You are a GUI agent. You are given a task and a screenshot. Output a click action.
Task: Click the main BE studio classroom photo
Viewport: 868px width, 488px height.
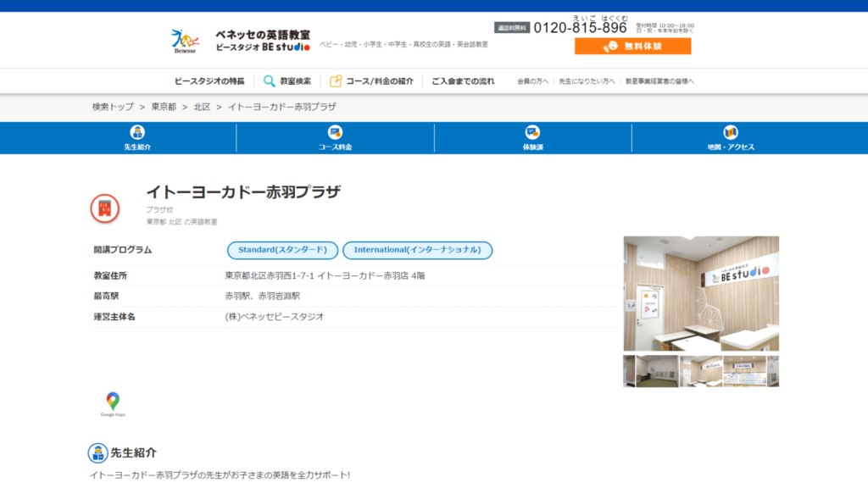pos(701,294)
